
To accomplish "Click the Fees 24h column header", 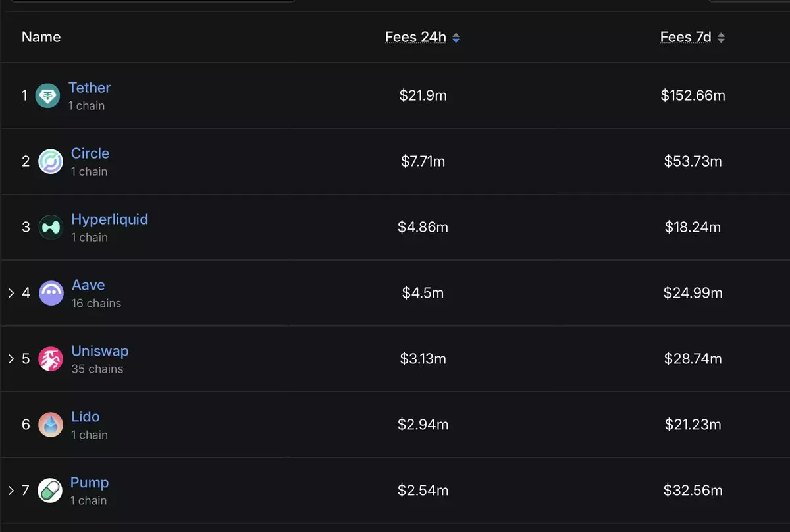I will pos(415,38).
